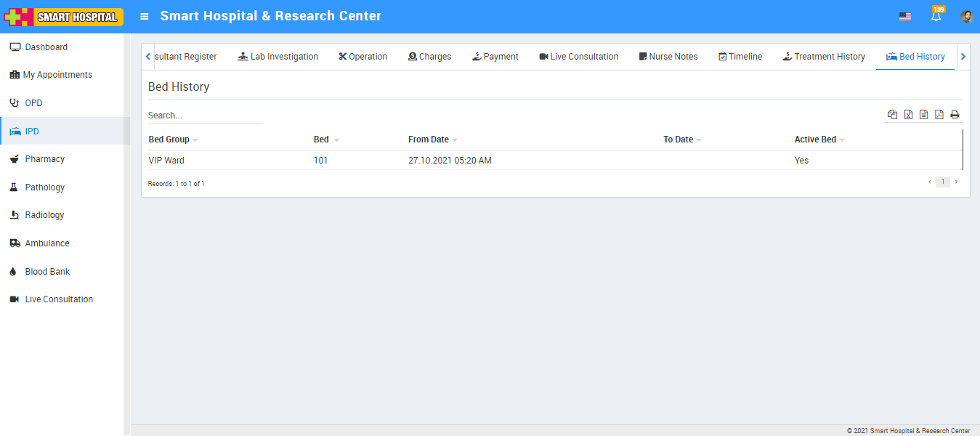
Task: Open the Treatment History tab
Action: click(x=824, y=57)
